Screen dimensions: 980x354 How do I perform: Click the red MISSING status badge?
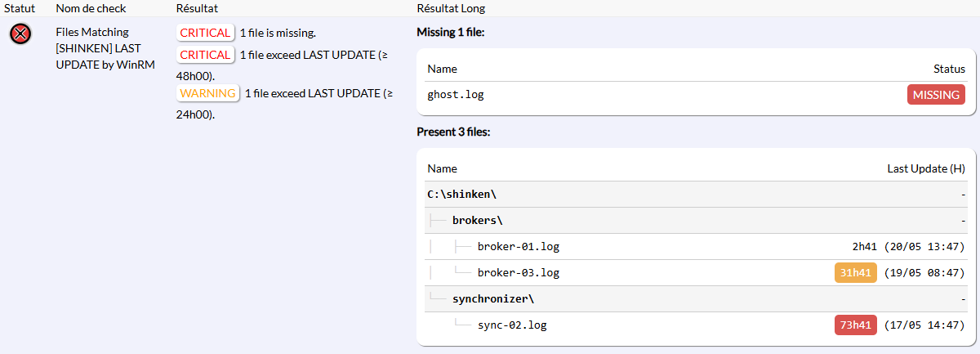936,95
